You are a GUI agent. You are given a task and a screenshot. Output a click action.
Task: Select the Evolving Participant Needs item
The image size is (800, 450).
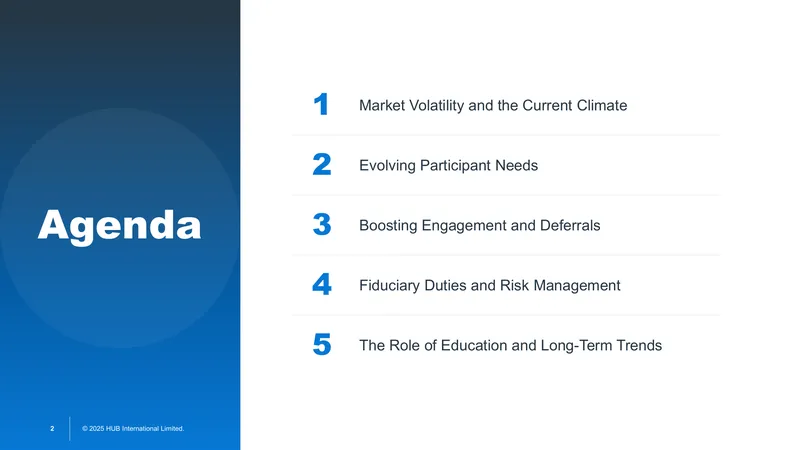448,165
